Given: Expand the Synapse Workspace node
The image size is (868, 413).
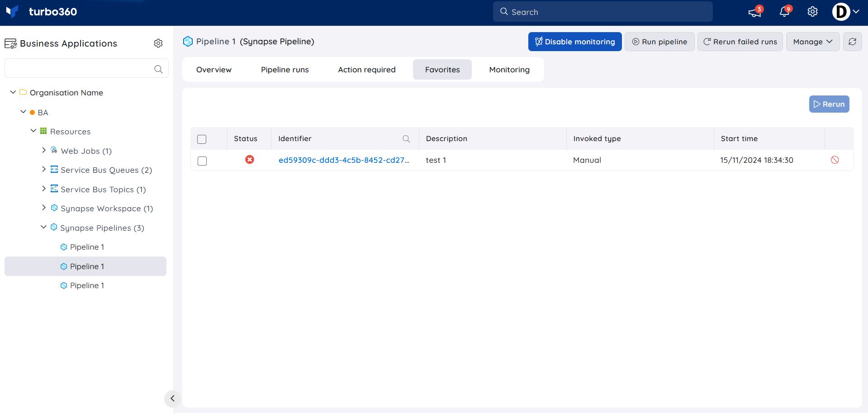Looking at the screenshot, I should point(44,207).
